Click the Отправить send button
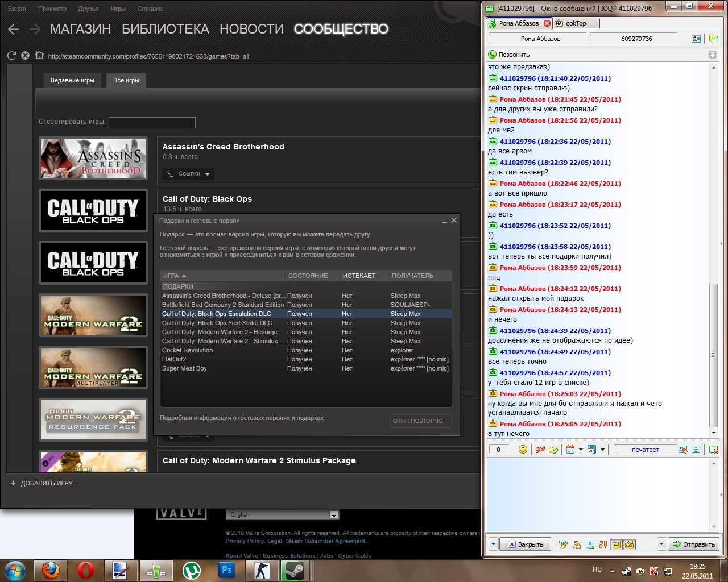 tap(693, 544)
